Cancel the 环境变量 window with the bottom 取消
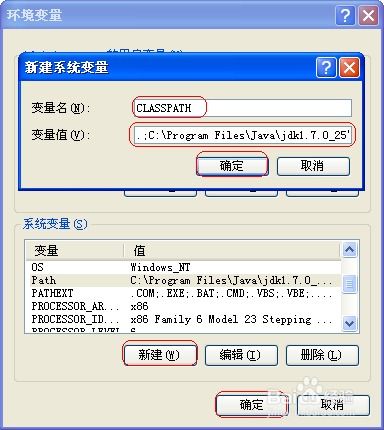 (x=333, y=405)
